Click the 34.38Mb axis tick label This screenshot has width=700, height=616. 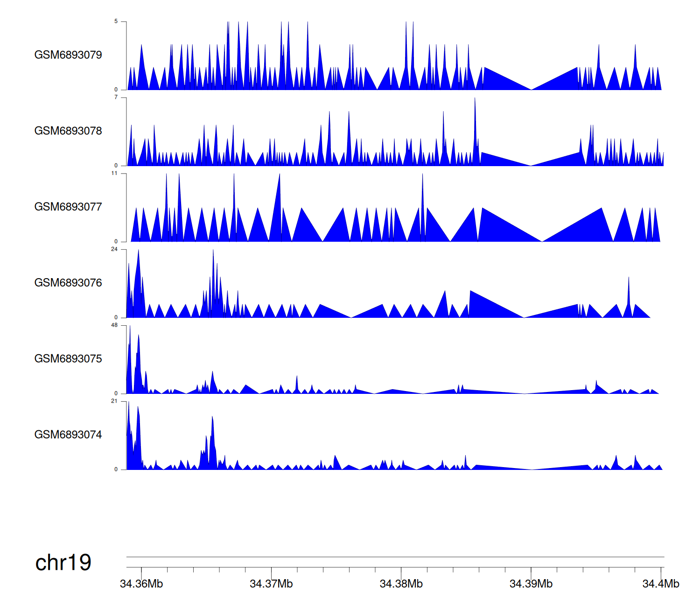(401, 584)
